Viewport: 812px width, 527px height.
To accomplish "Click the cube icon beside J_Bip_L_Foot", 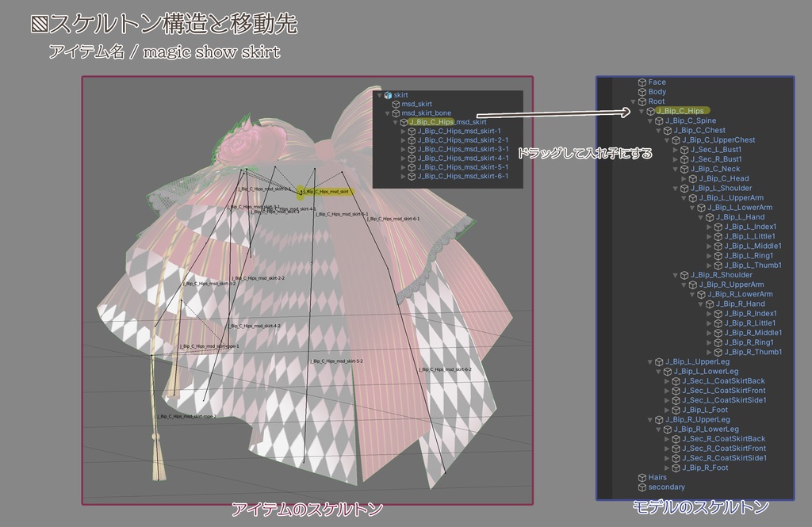I will click(x=676, y=410).
